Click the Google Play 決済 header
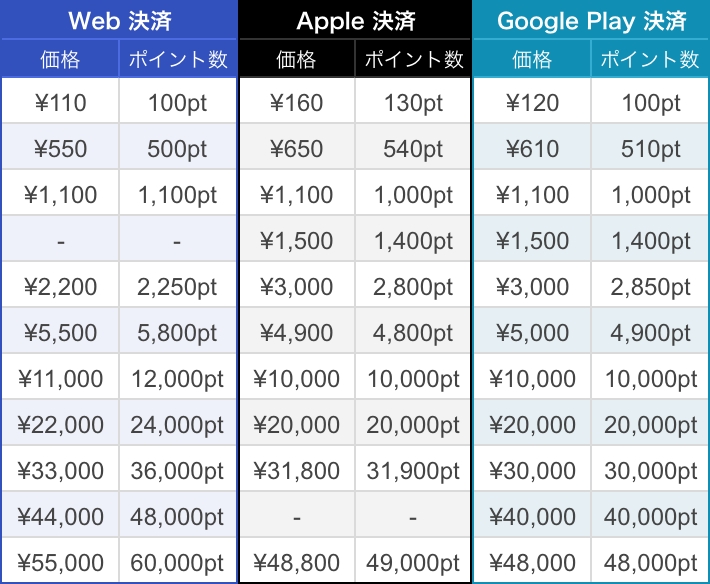The width and height of the screenshot is (710, 584). [x=591, y=20]
